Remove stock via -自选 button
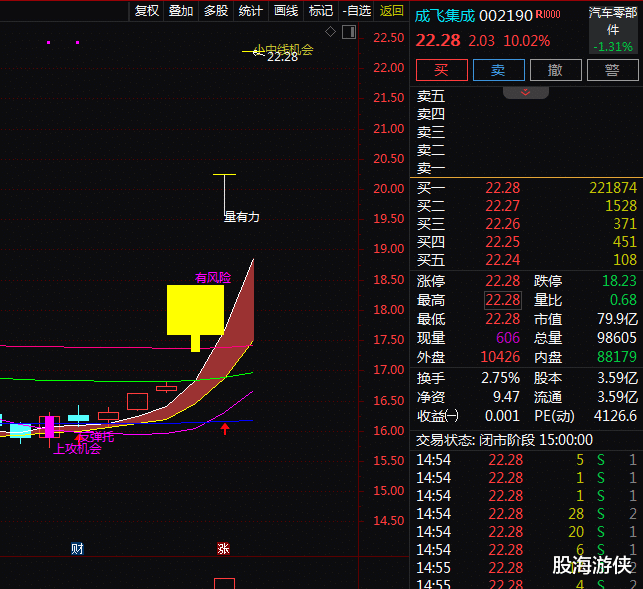Screen dimensions: 643x589 pyautogui.click(x=356, y=11)
